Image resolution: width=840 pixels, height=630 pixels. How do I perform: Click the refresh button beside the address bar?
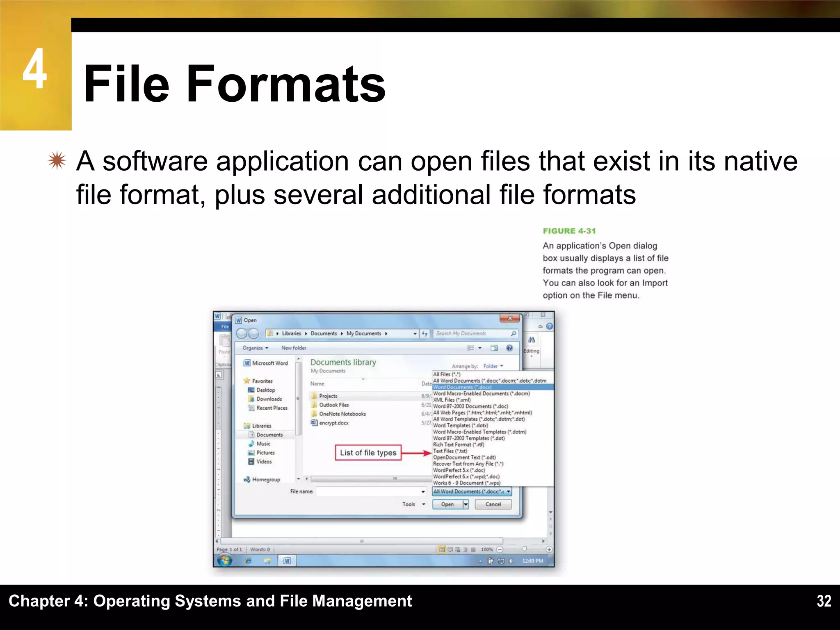click(x=425, y=333)
